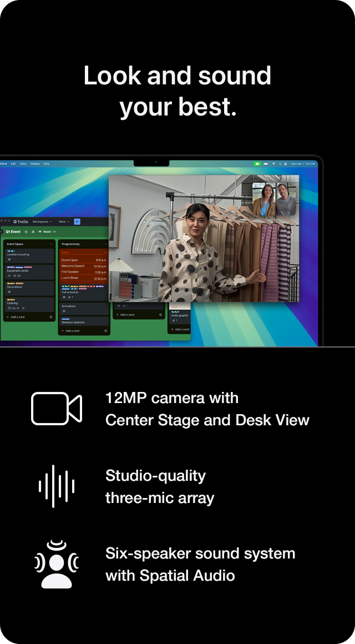This screenshot has width=355, height=644.
Task: Open Spotlight search in the menu bar
Action: [x=280, y=164]
